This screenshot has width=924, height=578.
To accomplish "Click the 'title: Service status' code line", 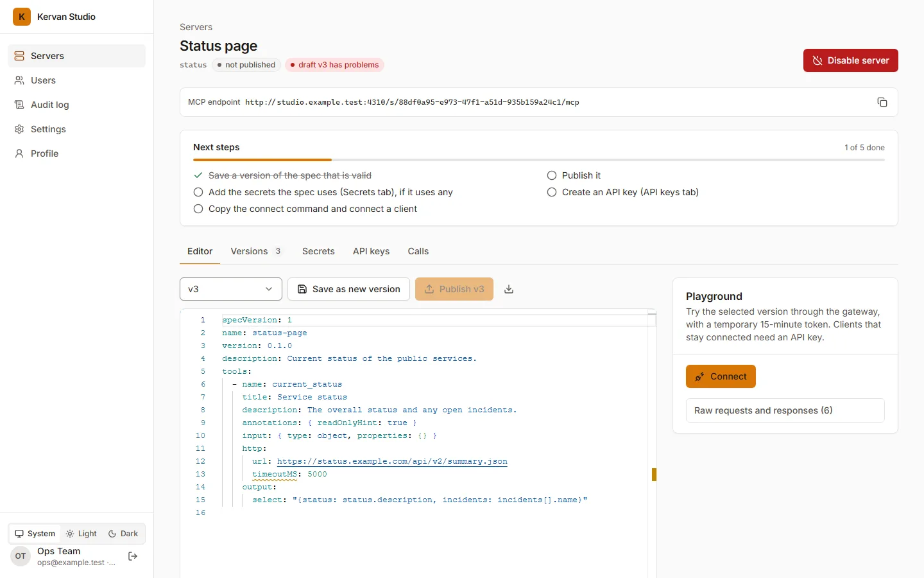I will tap(295, 397).
